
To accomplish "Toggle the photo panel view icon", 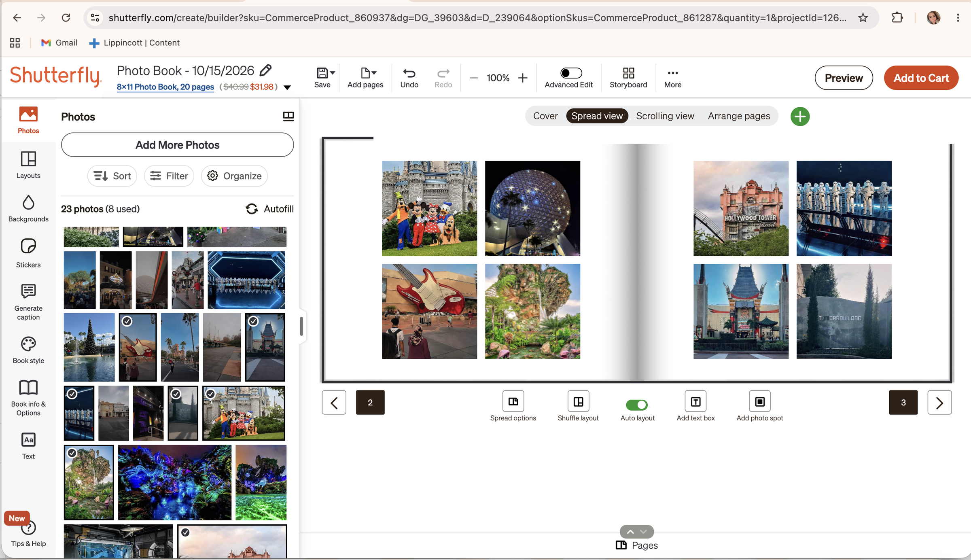I will (x=288, y=117).
